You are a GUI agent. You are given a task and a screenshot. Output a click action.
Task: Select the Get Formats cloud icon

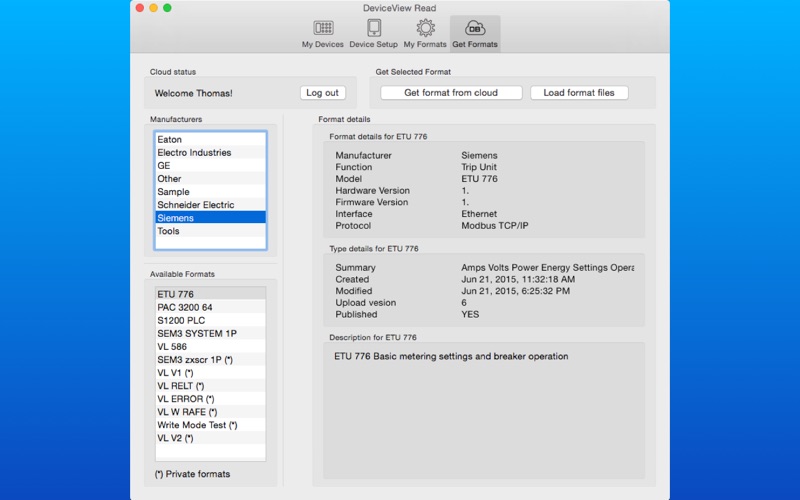[x=475, y=32]
